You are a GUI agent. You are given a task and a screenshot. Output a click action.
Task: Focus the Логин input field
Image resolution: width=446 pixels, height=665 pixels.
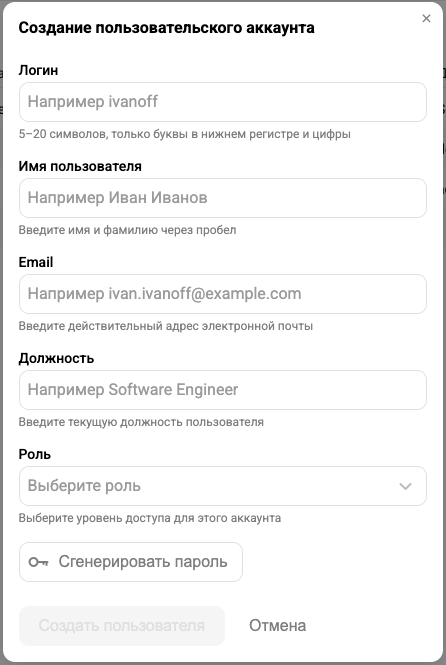[x=223, y=102]
